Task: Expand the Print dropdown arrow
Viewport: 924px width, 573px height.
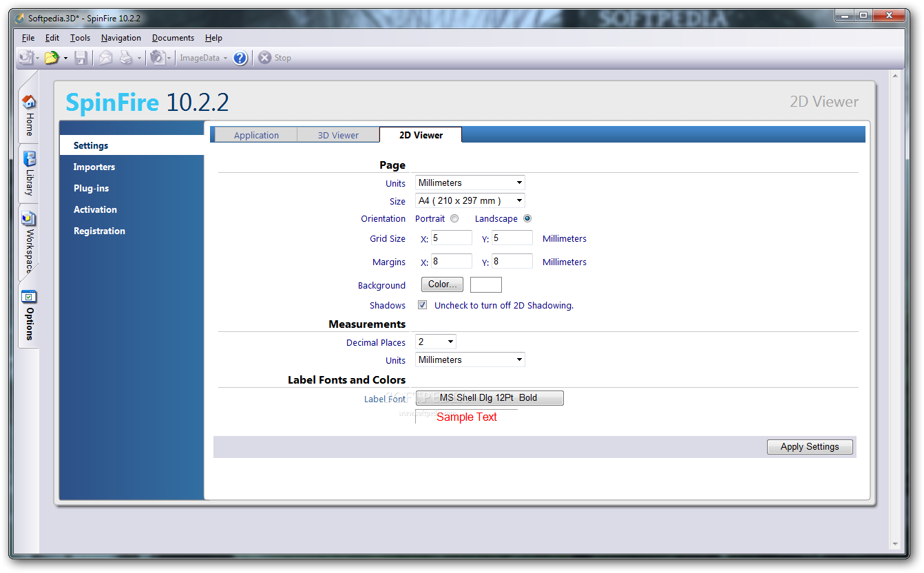Action: [x=139, y=59]
